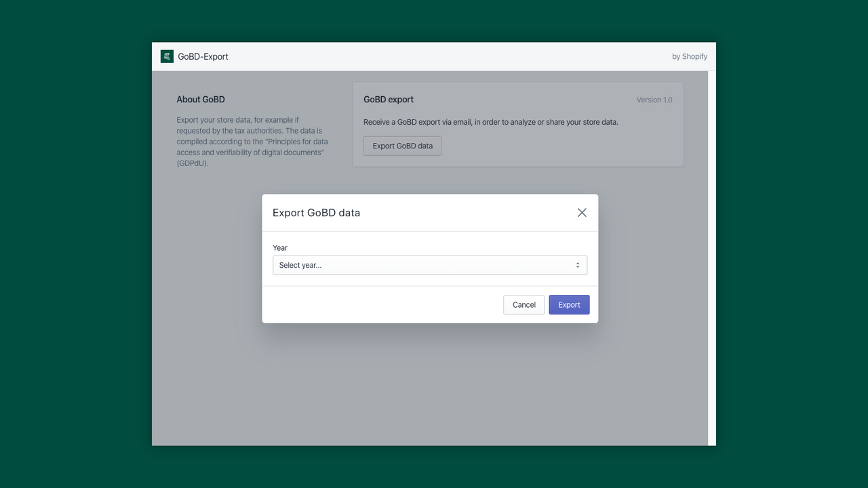Click the 'by Shopify' link
Image resolution: width=868 pixels, height=488 pixels.
tap(690, 56)
